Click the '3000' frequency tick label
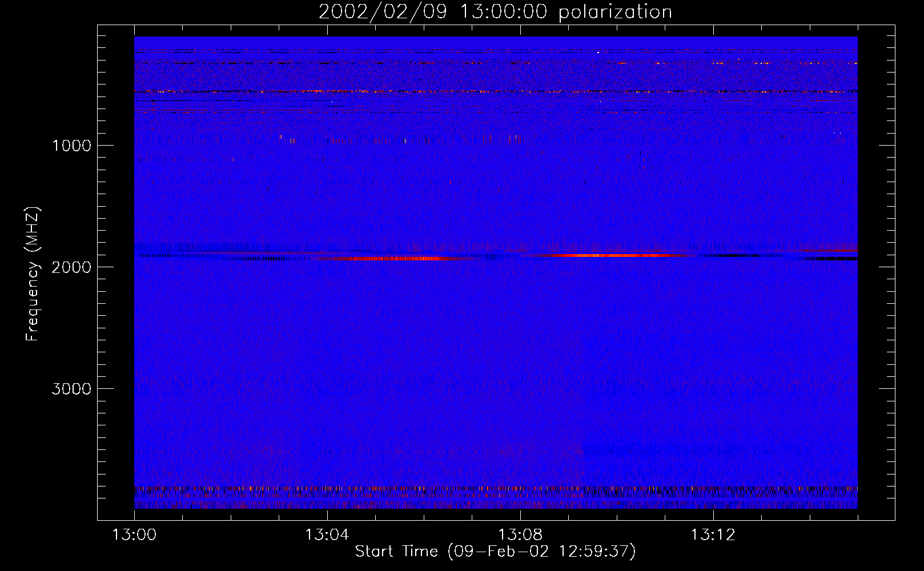The image size is (924, 571). (71, 389)
